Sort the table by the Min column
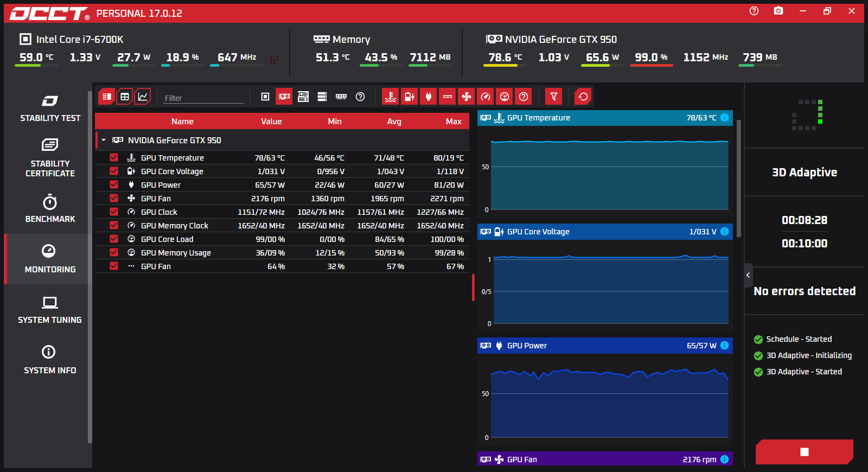This screenshot has width=868, height=472. pyautogui.click(x=335, y=122)
